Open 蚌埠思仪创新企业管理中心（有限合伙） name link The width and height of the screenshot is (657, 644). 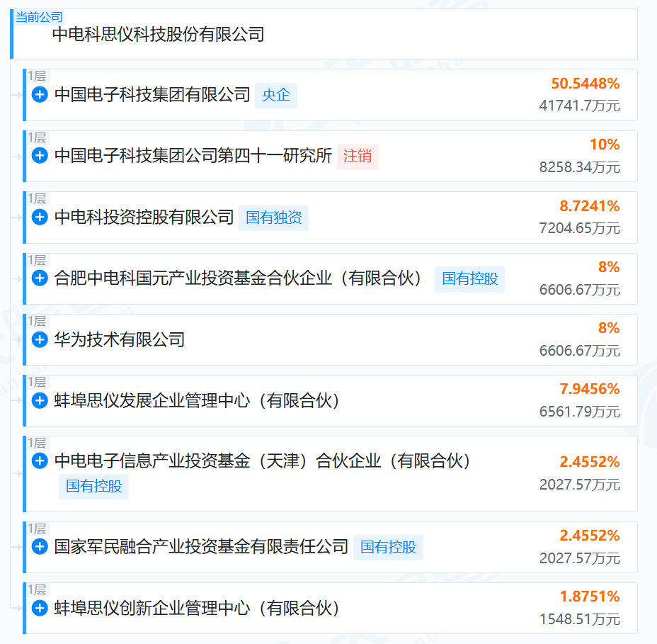coord(197,609)
